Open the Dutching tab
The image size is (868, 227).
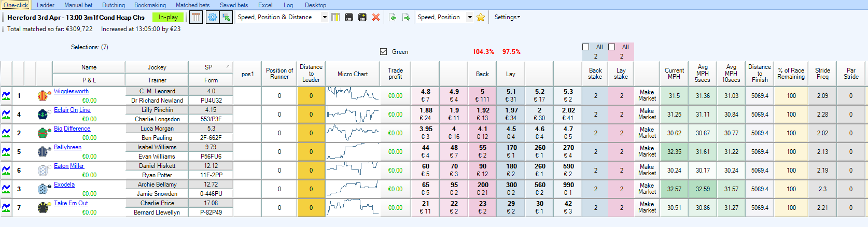coord(114,5)
